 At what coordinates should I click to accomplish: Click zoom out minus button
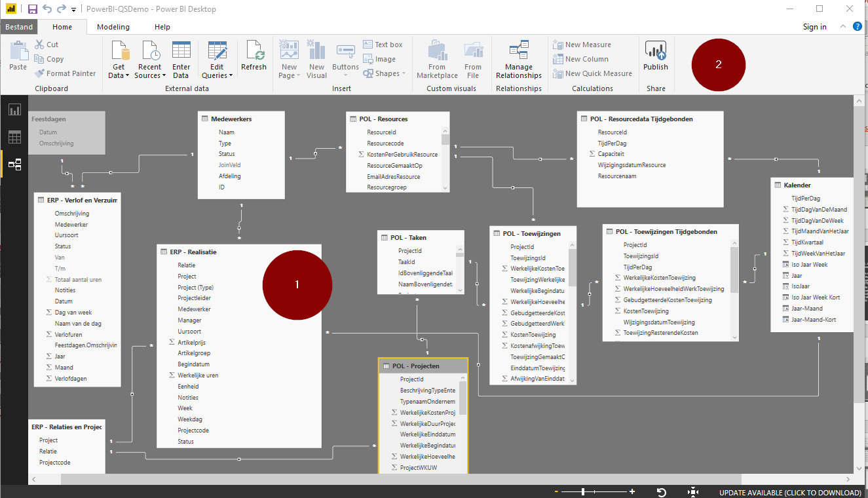pos(556,491)
